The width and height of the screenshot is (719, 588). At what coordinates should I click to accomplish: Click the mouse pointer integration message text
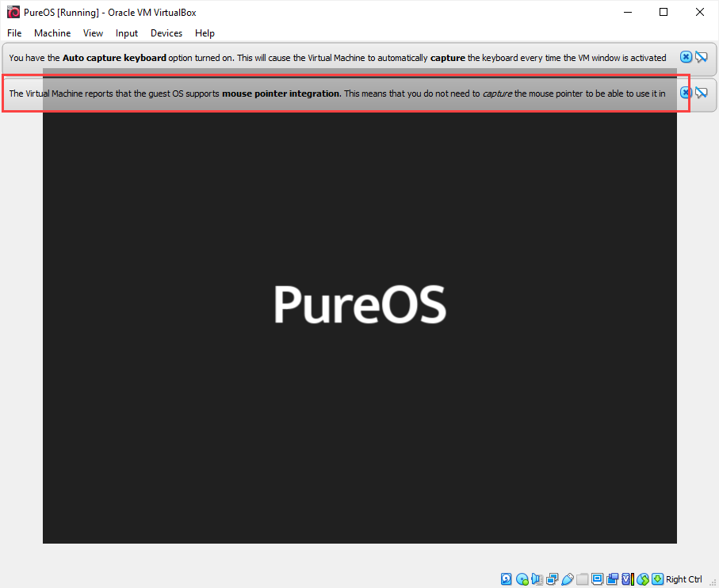point(337,94)
